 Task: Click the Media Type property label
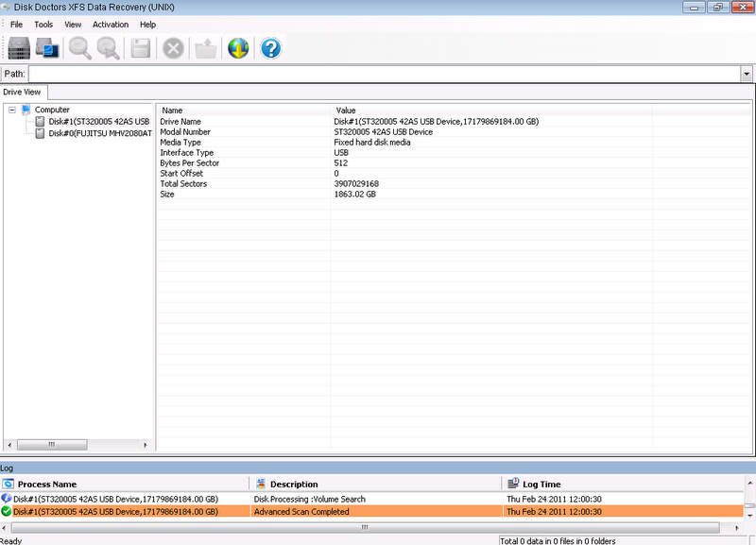[x=180, y=142]
